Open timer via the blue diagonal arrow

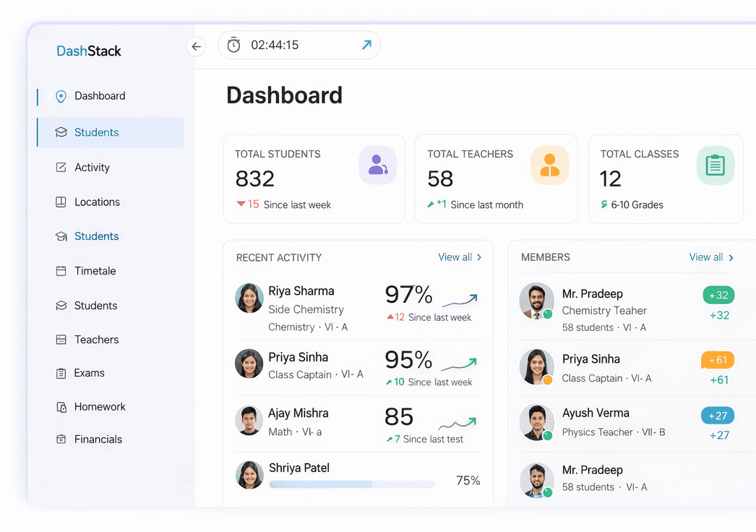click(x=366, y=45)
